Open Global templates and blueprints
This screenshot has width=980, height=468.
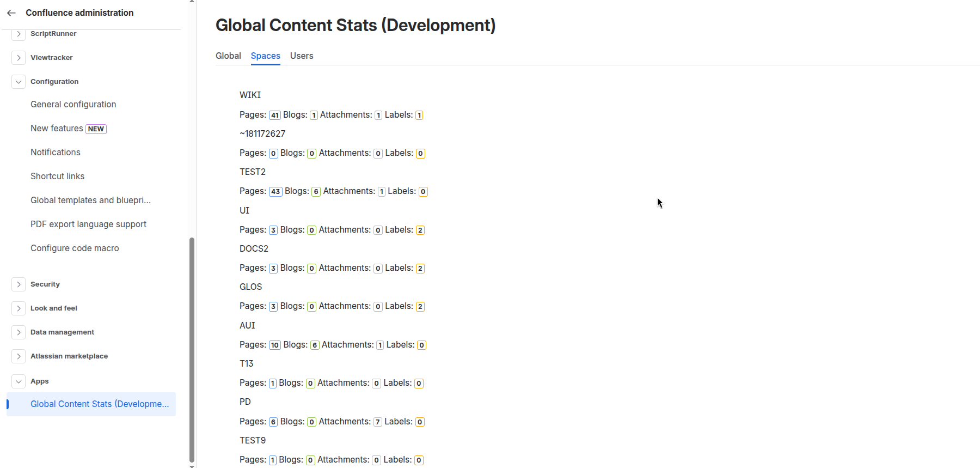tap(91, 200)
